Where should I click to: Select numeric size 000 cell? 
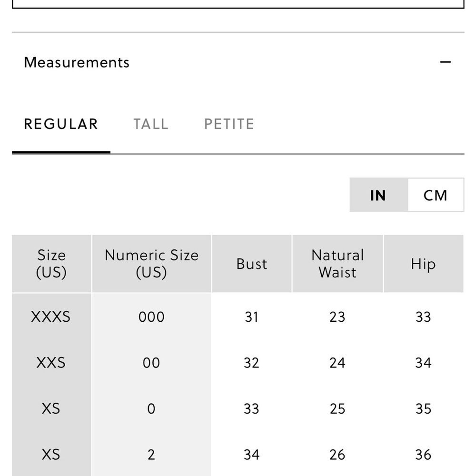(x=151, y=317)
